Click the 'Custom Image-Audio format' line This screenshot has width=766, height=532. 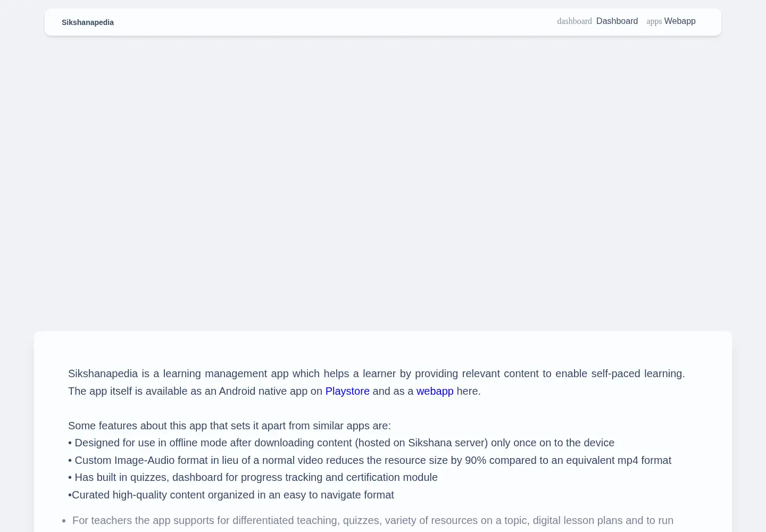pyautogui.click(x=370, y=460)
